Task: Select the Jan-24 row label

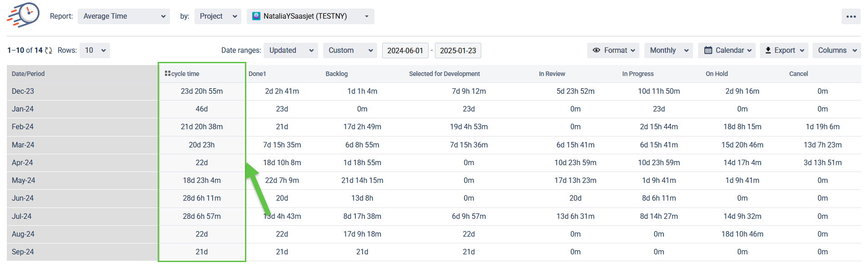Action: pos(23,109)
